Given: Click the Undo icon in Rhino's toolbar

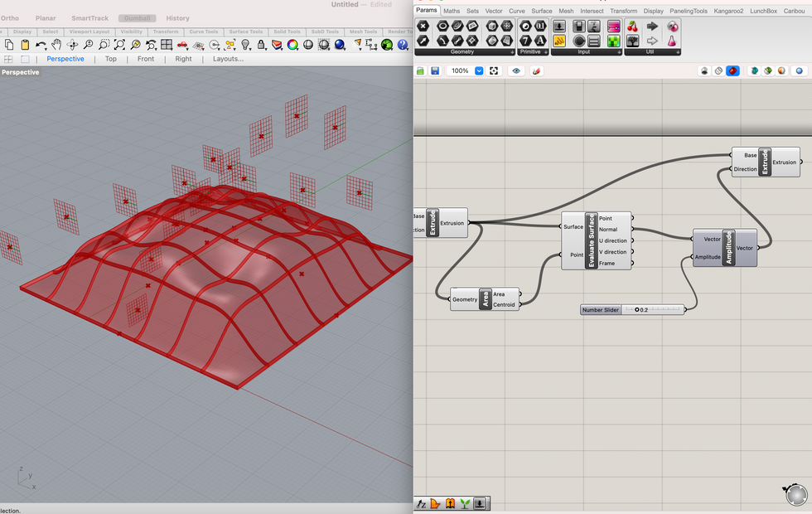Looking at the screenshot, I should [x=40, y=45].
